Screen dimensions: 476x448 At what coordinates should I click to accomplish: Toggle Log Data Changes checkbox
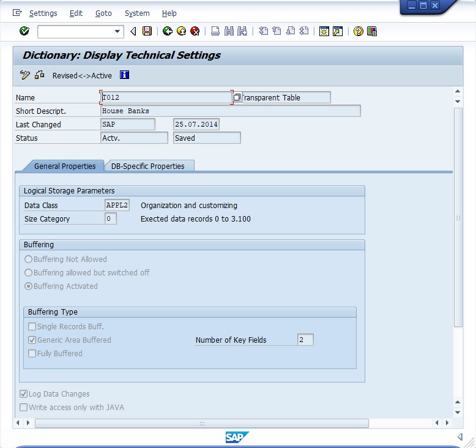[23, 394]
